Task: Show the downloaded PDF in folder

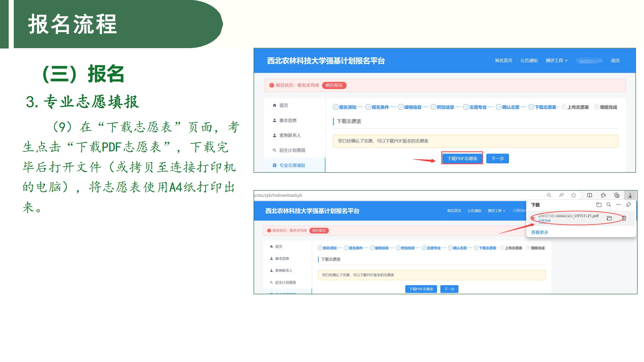Action: tap(609, 218)
